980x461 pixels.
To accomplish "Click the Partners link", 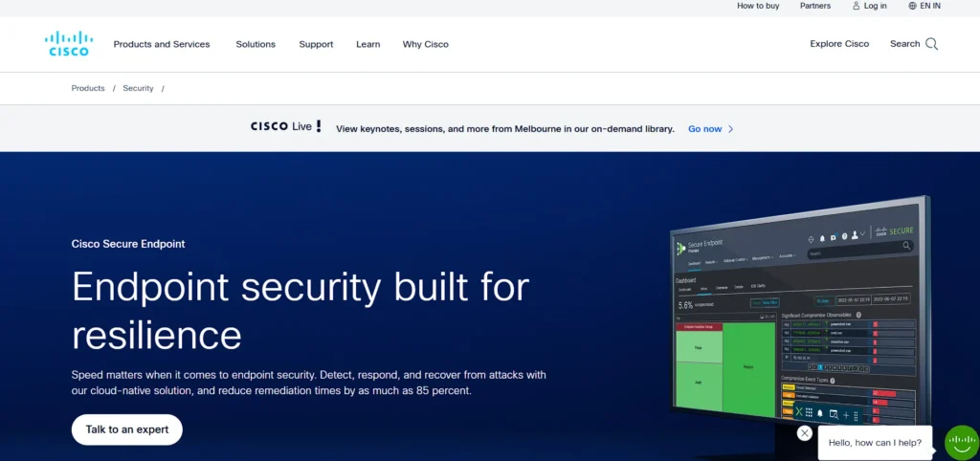I will tap(815, 6).
